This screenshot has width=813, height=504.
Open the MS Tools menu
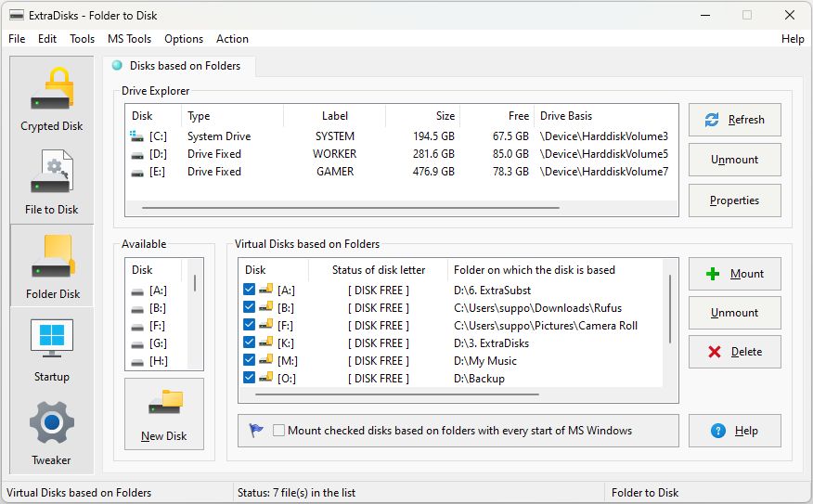(129, 39)
